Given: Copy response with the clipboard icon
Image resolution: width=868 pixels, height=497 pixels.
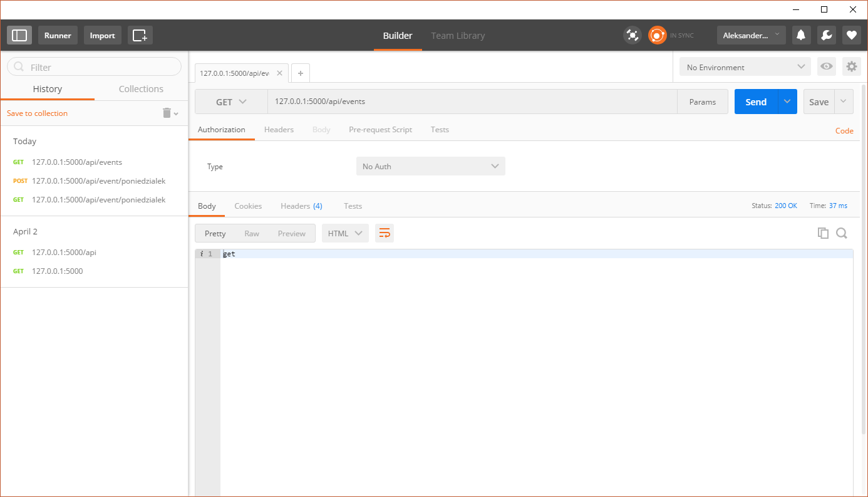Looking at the screenshot, I should [x=823, y=233].
